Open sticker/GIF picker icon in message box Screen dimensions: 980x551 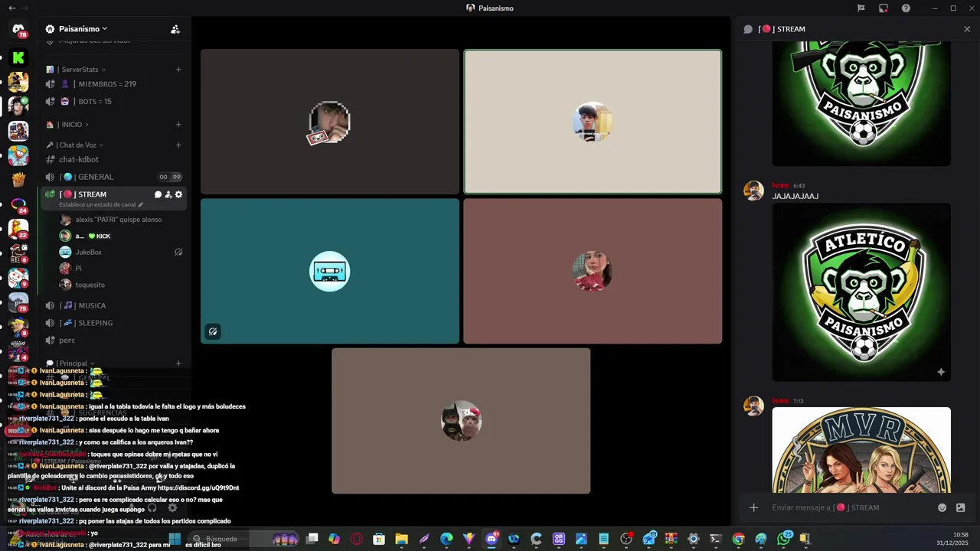(961, 507)
